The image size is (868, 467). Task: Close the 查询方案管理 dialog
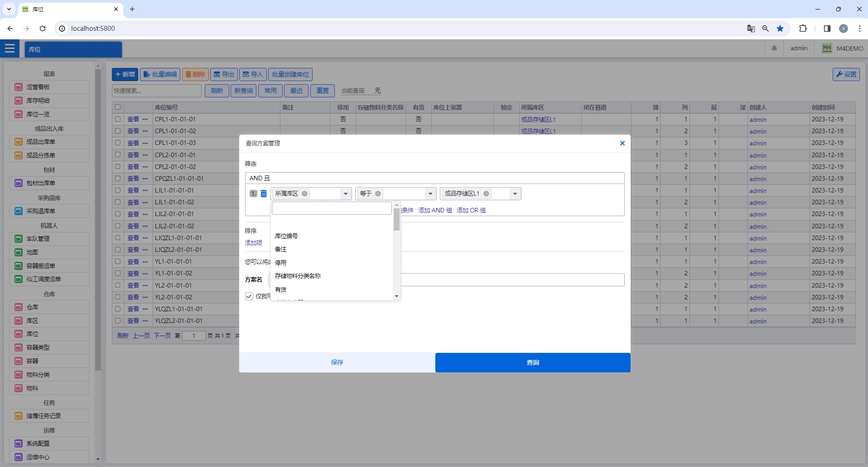tap(622, 143)
